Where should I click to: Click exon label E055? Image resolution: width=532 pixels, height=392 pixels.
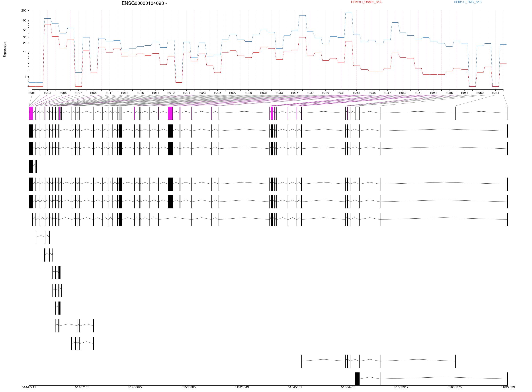pyautogui.click(x=449, y=93)
